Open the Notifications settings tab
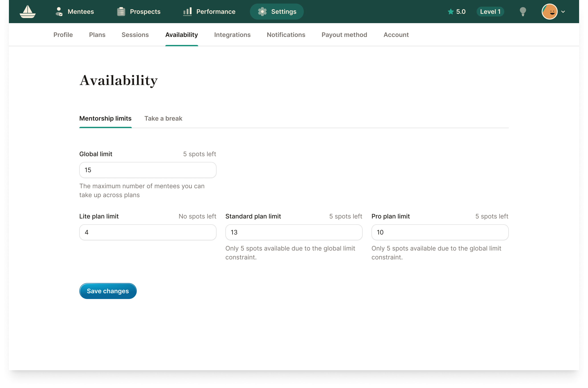The image size is (588, 388). pyautogui.click(x=286, y=35)
